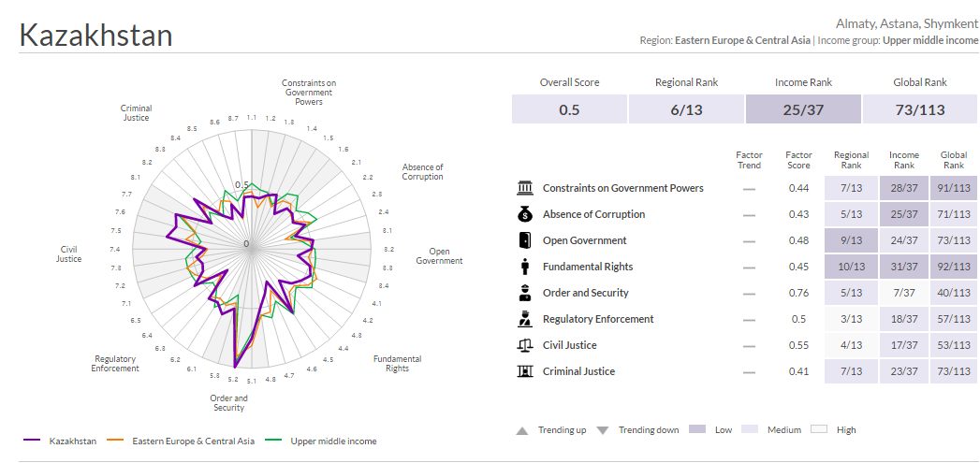Viewport: 980px width, 463px height.
Task: Click the Almaty, Astana, Shymkent cities text
Action: [907, 24]
